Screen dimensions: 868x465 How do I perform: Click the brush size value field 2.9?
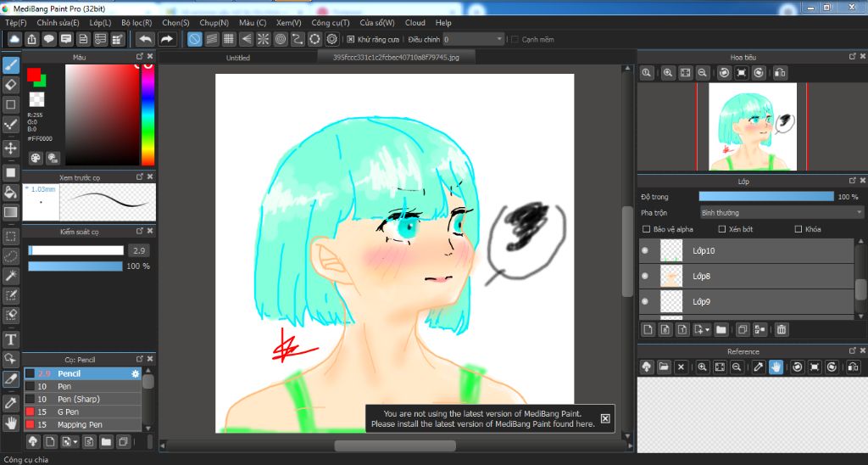[x=139, y=250]
